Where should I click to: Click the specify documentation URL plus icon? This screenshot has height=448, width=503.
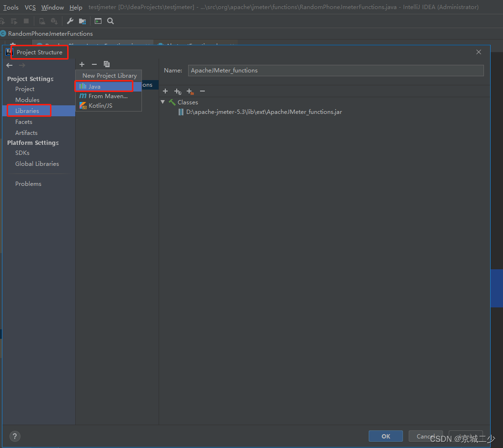[178, 92]
